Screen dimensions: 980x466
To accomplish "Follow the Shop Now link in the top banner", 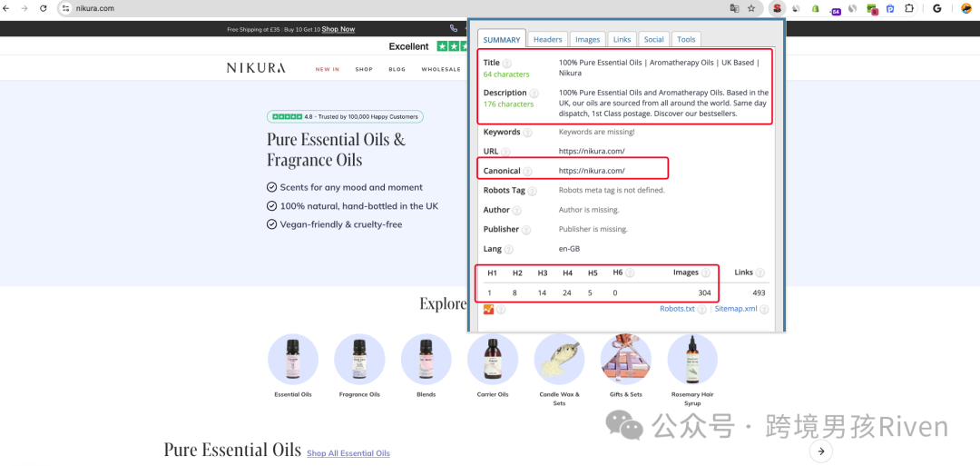I will tap(338, 29).
